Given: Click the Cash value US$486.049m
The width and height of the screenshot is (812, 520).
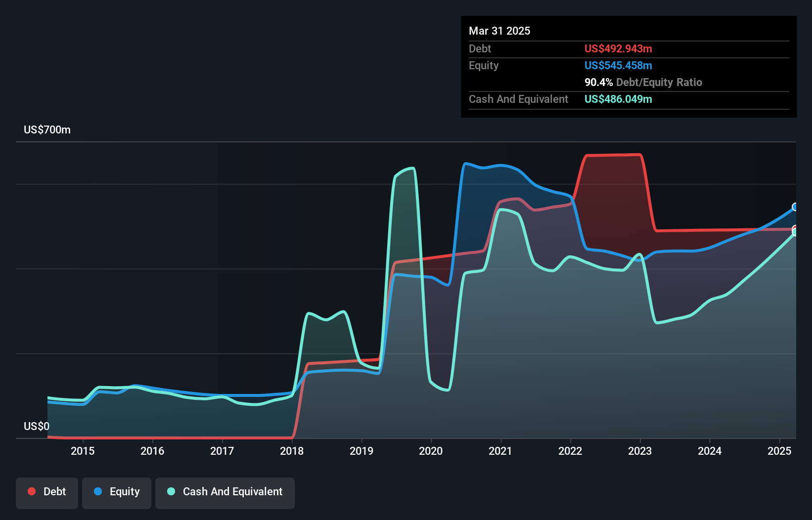Looking at the screenshot, I should (618, 99).
